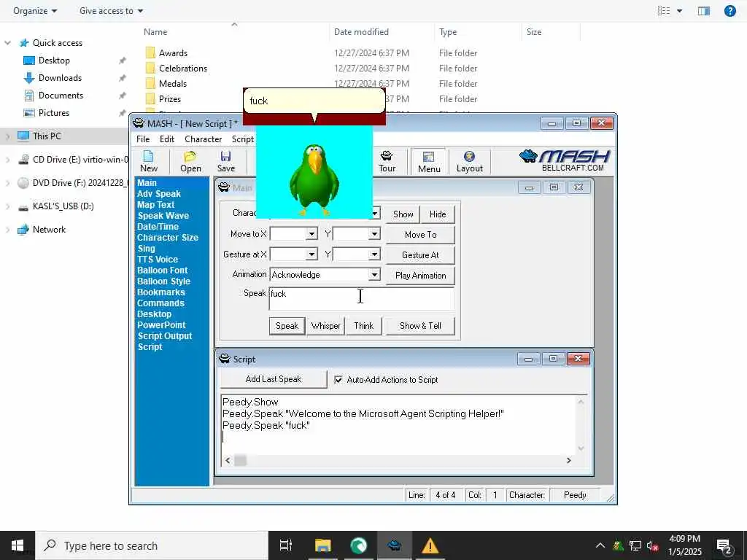Select TTS Voice in the sidebar
Screen dimensions: 747x560
pyautogui.click(x=158, y=260)
